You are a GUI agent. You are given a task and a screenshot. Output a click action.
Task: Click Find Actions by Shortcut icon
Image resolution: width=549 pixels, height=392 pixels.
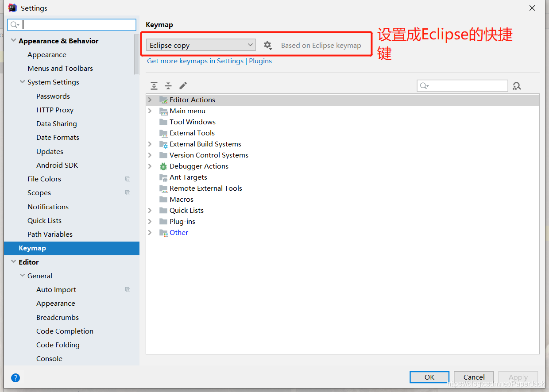click(517, 86)
